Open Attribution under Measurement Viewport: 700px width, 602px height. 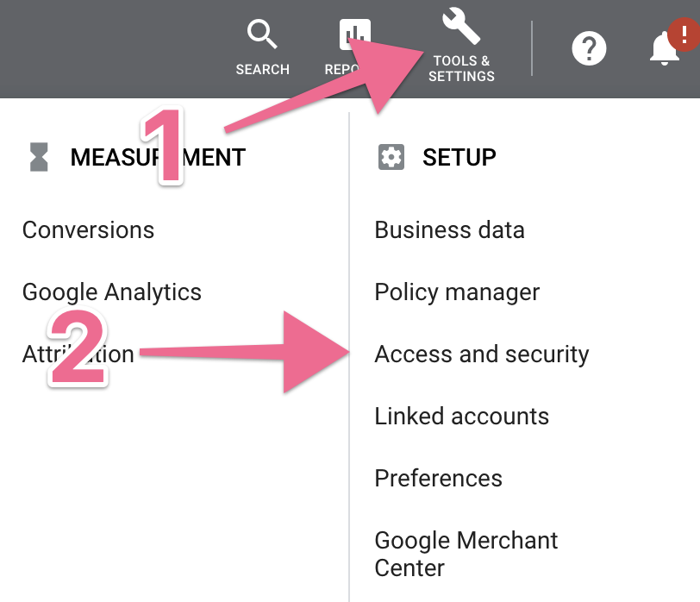[x=78, y=354]
